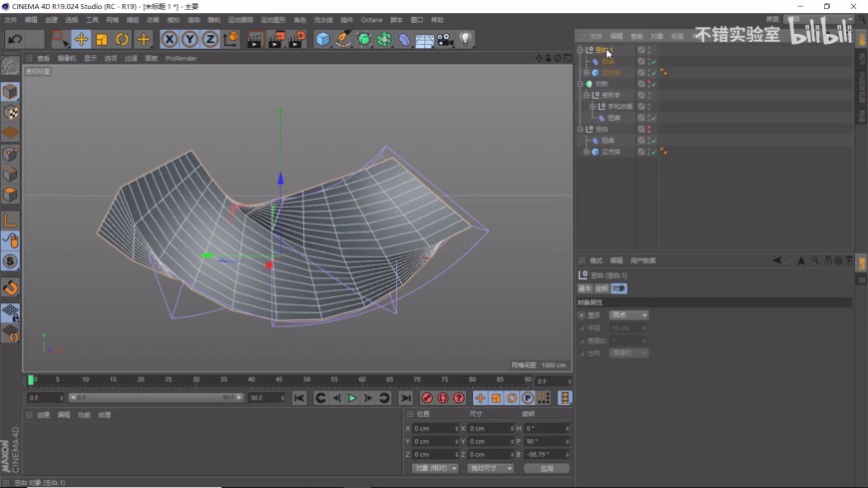Toggle the Z axis lock button

(x=210, y=39)
